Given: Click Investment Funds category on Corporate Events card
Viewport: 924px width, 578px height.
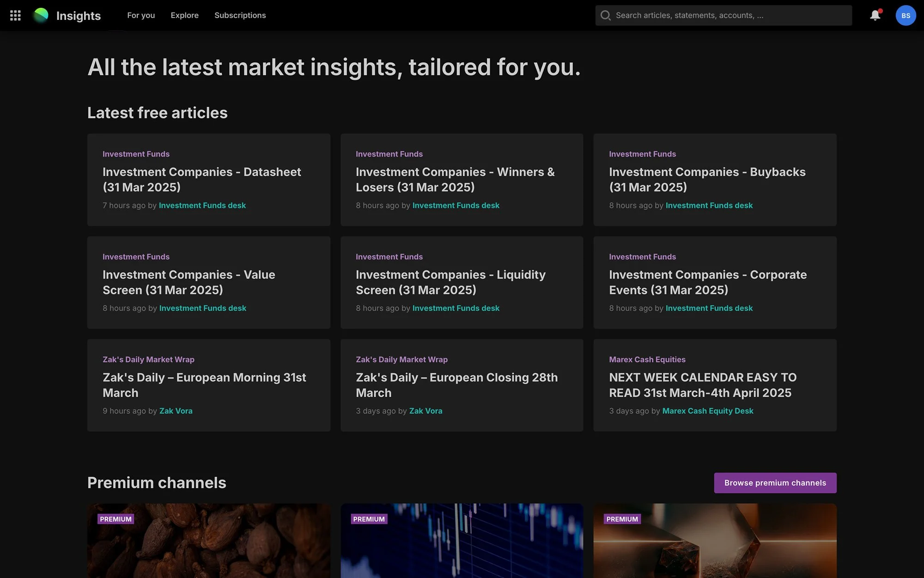Looking at the screenshot, I should pyautogui.click(x=642, y=257).
